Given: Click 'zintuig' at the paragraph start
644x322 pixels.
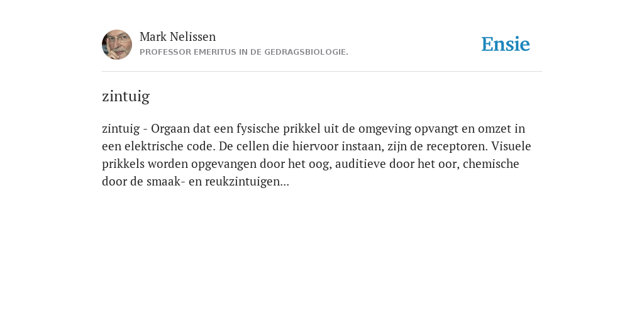Looking at the screenshot, I should [x=121, y=129].
